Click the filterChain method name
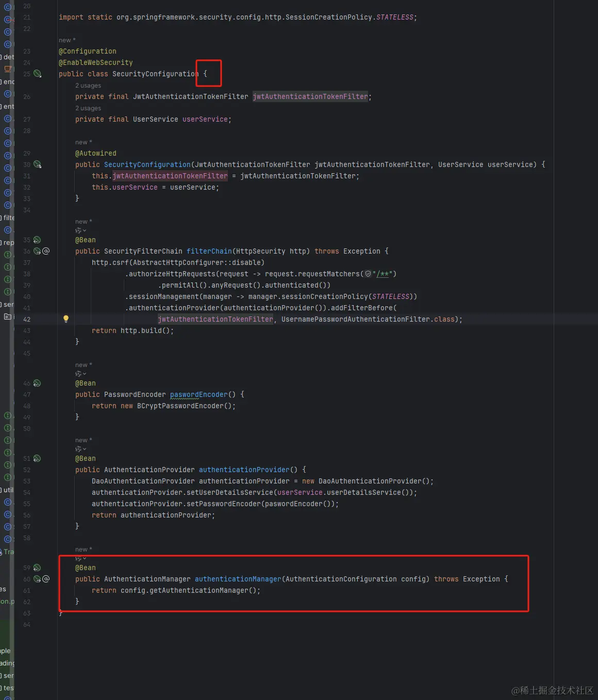The width and height of the screenshot is (598, 700). tap(209, 251)
